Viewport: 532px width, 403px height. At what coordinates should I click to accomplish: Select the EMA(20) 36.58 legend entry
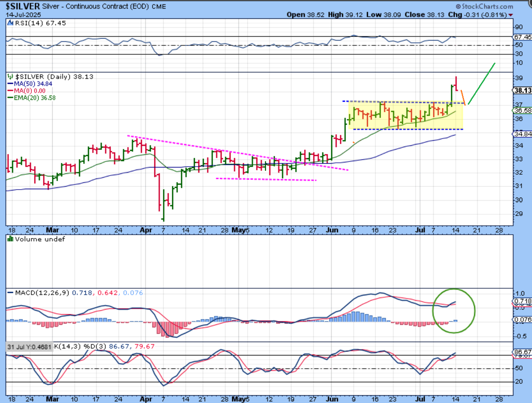click(31, 97)
